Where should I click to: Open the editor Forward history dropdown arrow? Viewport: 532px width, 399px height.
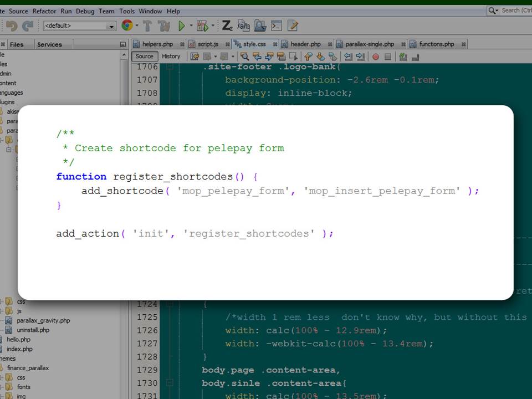pos(233,57)
